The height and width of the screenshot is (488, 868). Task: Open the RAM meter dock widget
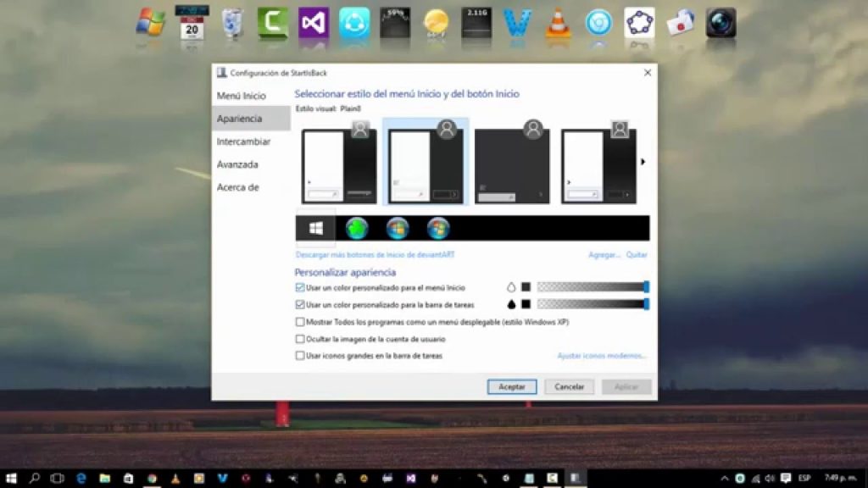pos(476,23)
